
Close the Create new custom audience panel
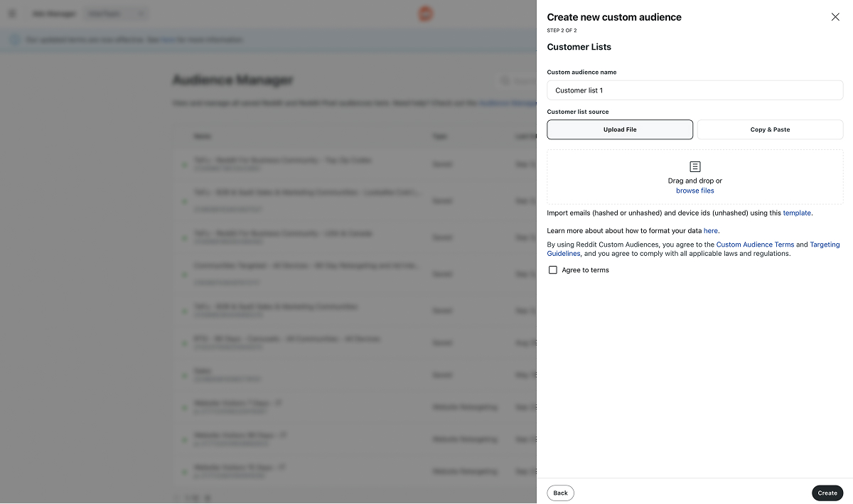[x=835, y=17]
